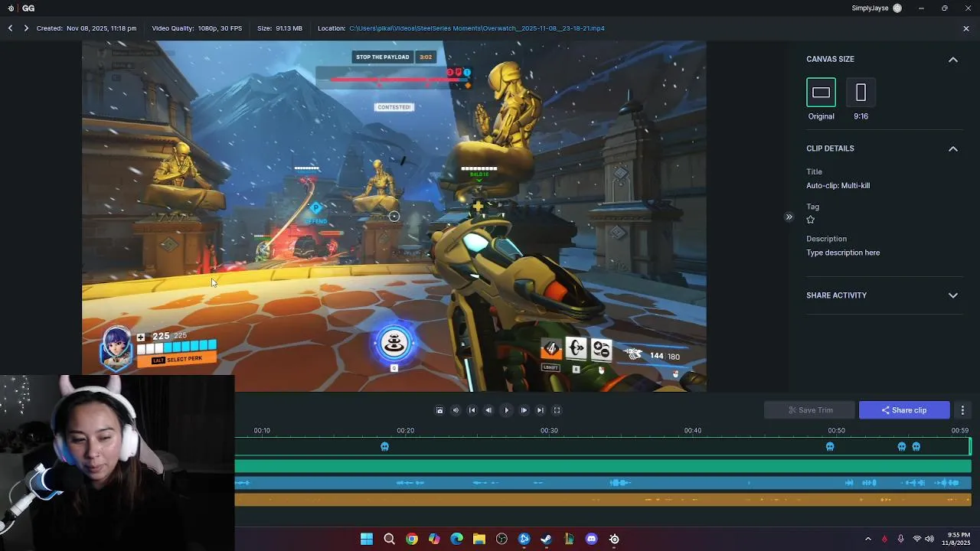The image size is (980, 551).
Task: Click the 00:30 time label on timeline
Action: [x=549, y=431]
